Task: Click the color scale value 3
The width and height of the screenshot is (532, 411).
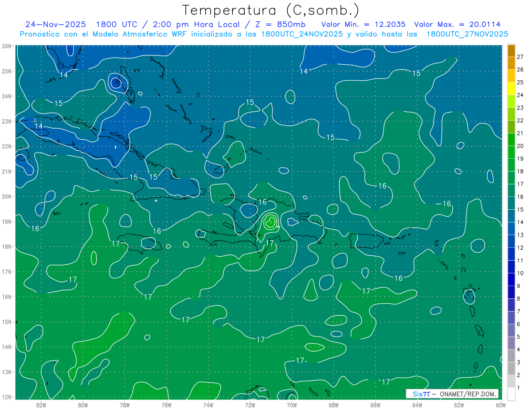Action: [519, 362]
